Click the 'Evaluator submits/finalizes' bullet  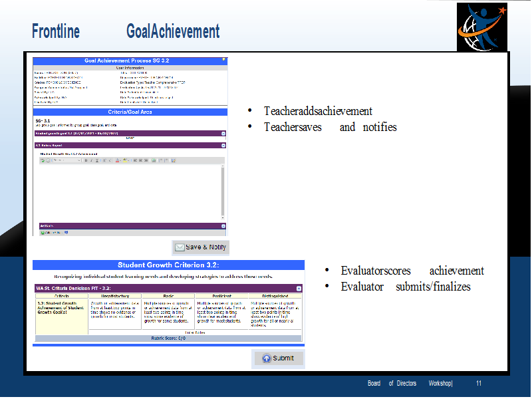[x=406, y=287]
